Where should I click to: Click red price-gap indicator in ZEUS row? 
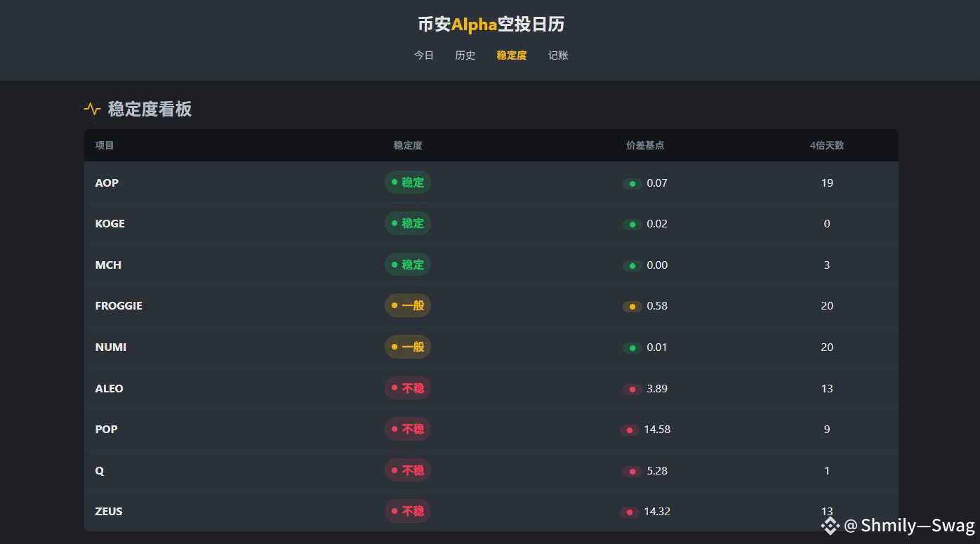click(629, 512)
